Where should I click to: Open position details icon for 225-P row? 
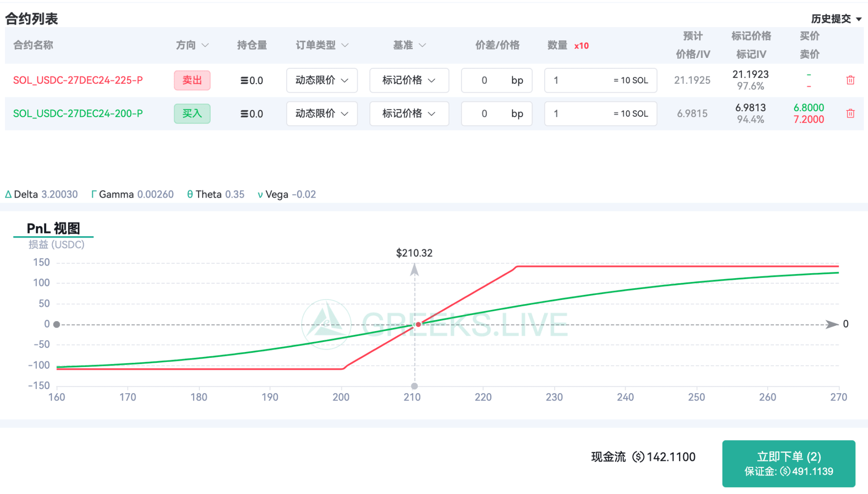(x=244, y=81)
